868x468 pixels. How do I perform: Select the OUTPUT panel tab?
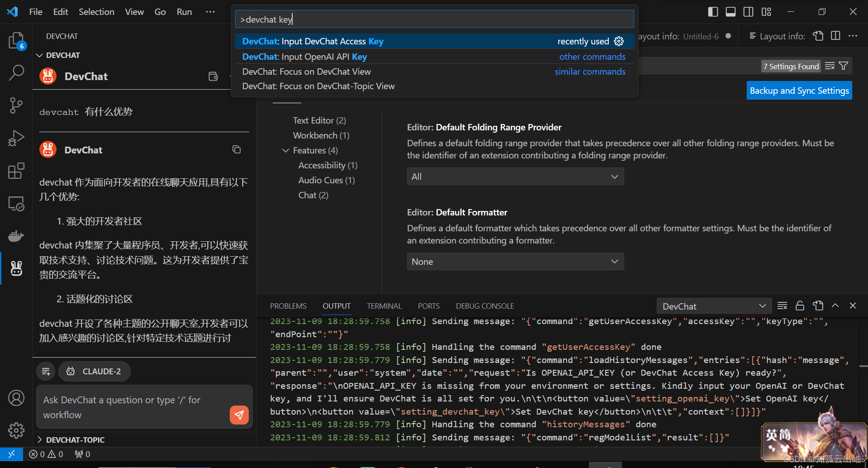[x=337, y=306]
